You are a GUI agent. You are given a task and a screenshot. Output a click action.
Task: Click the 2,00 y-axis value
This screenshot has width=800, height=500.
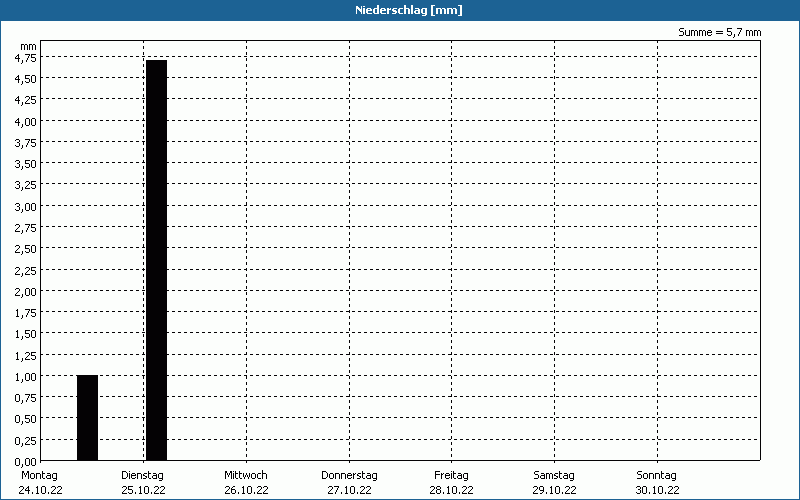pyautogui.click(x=26, y=292)
